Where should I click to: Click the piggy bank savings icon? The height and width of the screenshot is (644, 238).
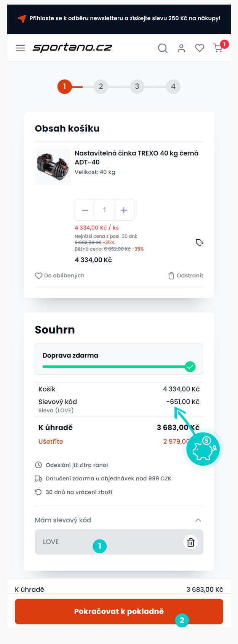(203, 449)
